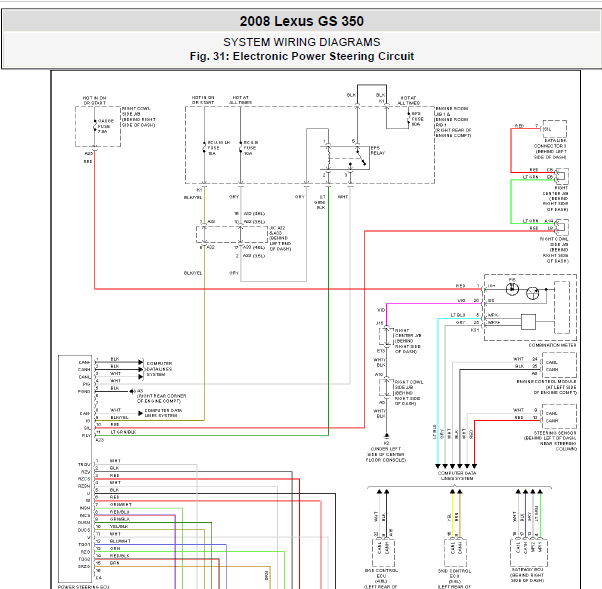The height and width of the screenshot is (589, 602).
Task: Click the "GATEWAY ECU" label
Action: tap(528, 570)
